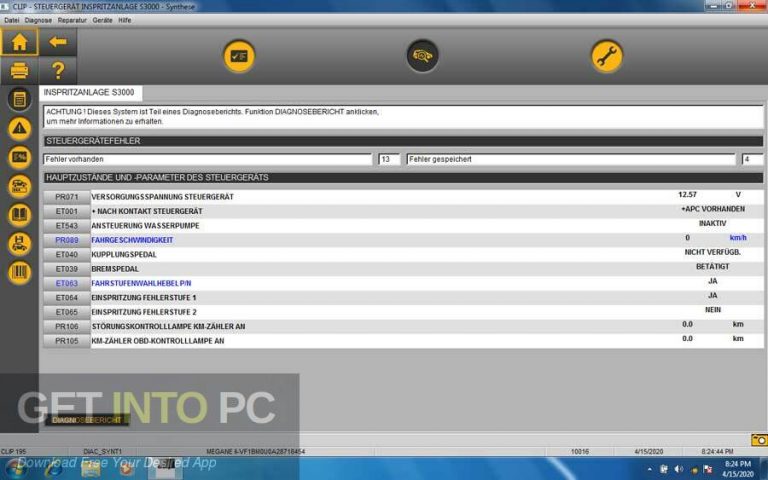
Task: Click the PR071 parameter button
Action: click(x=66, y=197)
